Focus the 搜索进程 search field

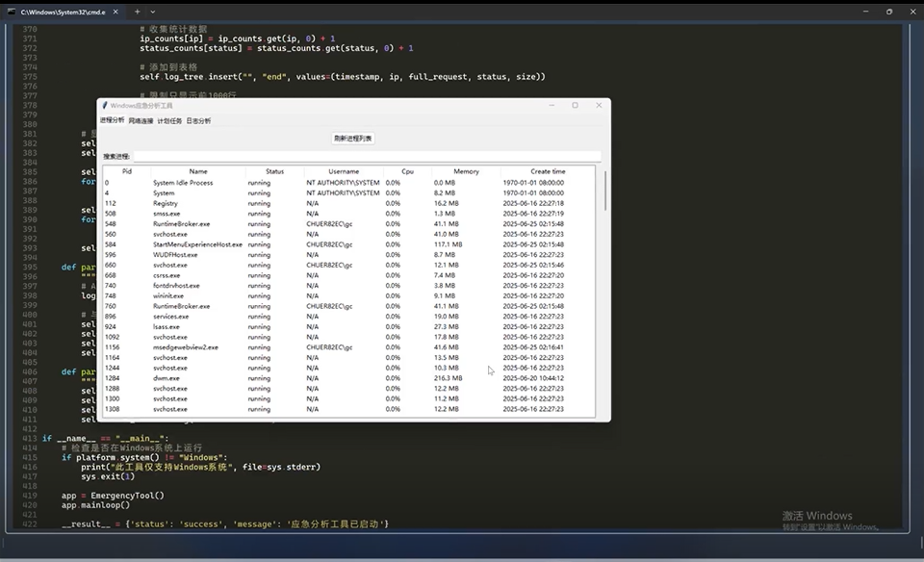point(367,156)
